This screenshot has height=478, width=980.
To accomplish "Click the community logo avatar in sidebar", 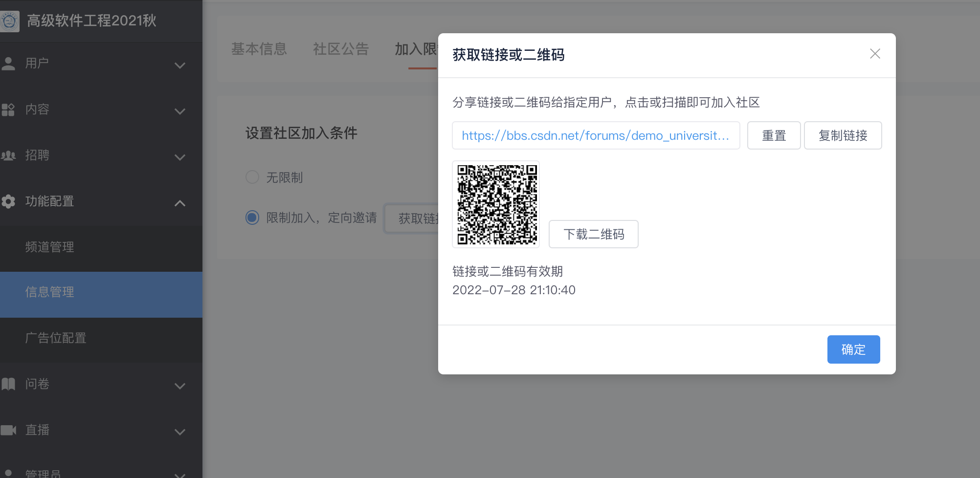I will [x=9, y=21].
